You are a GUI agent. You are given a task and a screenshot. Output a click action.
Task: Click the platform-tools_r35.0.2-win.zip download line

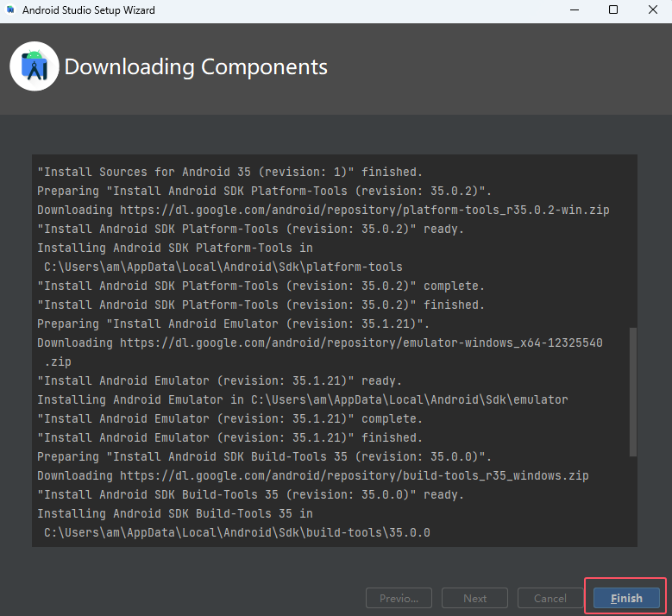click(x=323, y=210)
